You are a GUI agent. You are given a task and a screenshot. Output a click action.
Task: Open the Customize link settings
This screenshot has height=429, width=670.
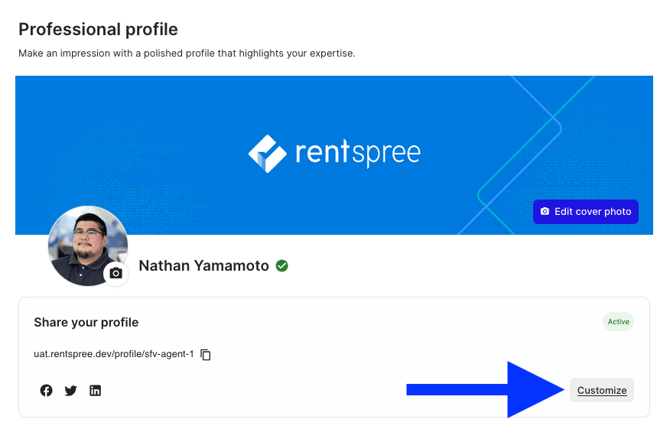tap(602, 390)
